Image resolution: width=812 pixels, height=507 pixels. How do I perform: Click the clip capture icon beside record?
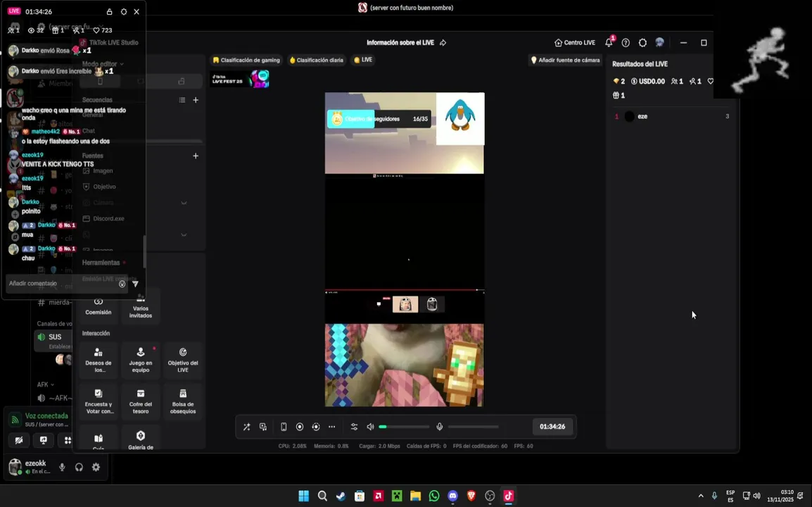point(316,427)
